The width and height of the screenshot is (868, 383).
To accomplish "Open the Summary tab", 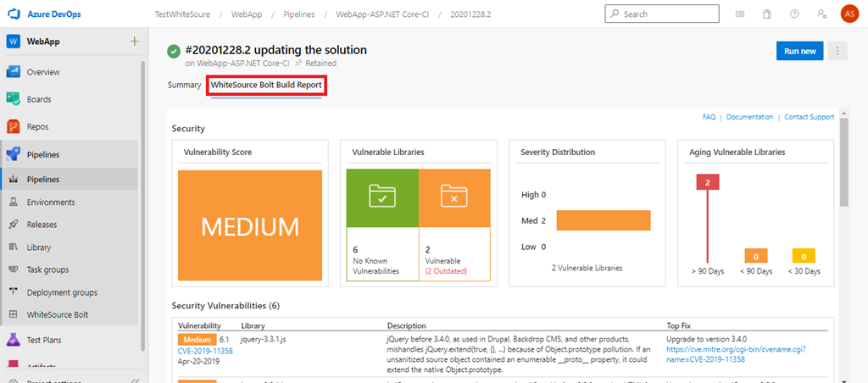I will tap(184, 85).
